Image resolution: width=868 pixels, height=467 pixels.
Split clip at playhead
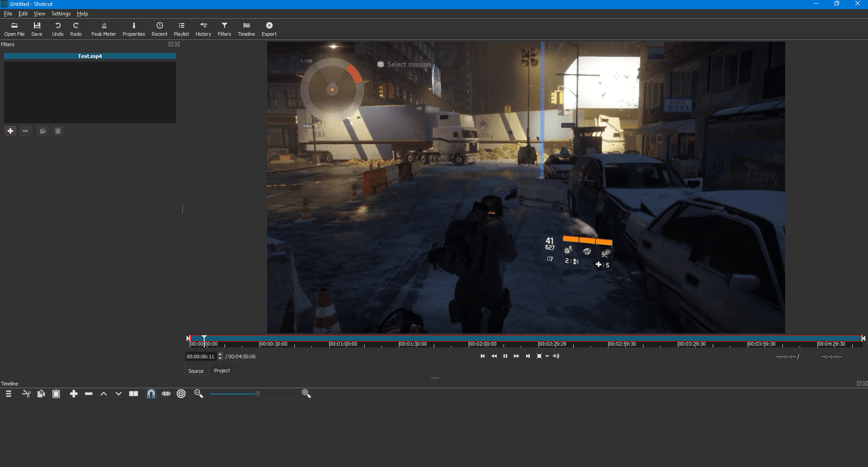[134, 394]
